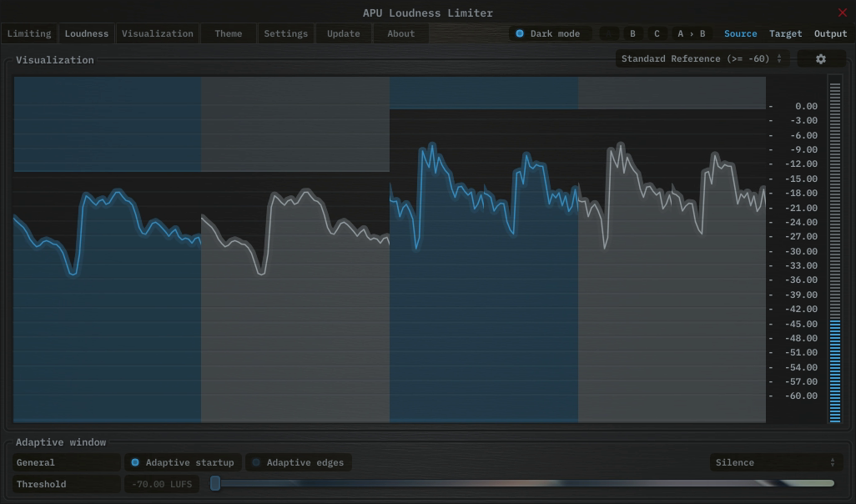Click the -70.00 LUFS threshold field
The height and width of the screenshot is (504, 856).
tap(161, 484)
